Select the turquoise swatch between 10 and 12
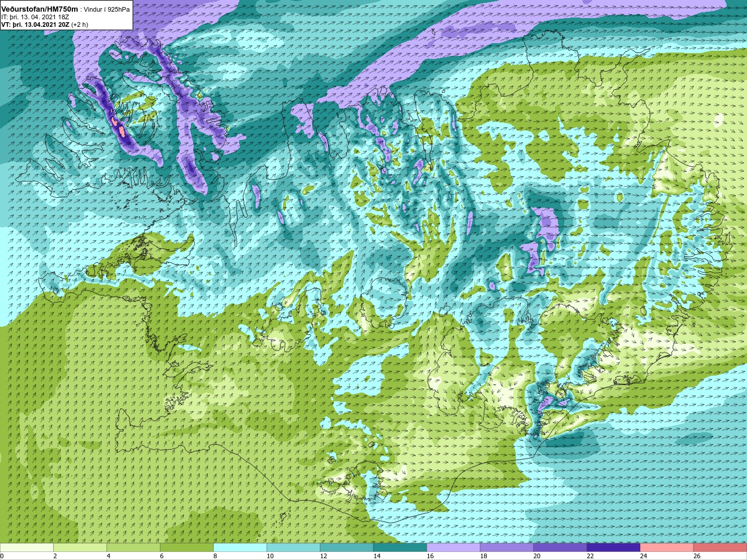Viewport: 747px width, 560px height. coord(294,547)
